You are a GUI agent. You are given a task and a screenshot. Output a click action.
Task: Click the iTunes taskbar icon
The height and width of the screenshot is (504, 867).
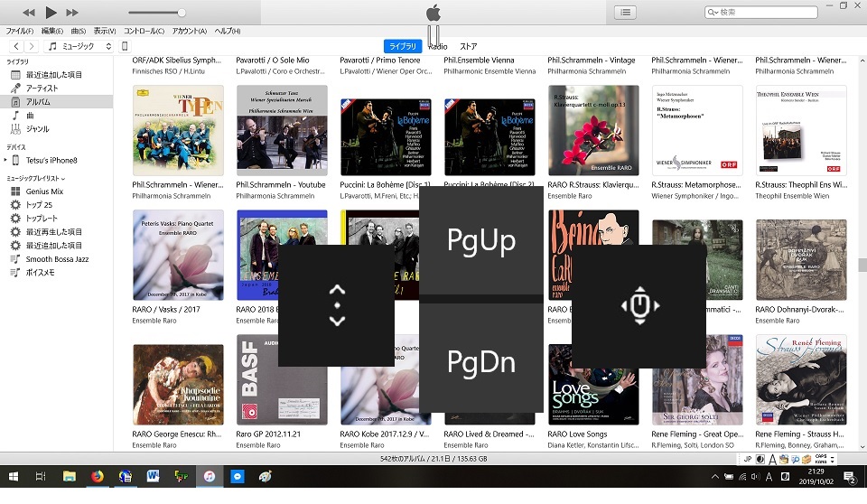[209, 476]
